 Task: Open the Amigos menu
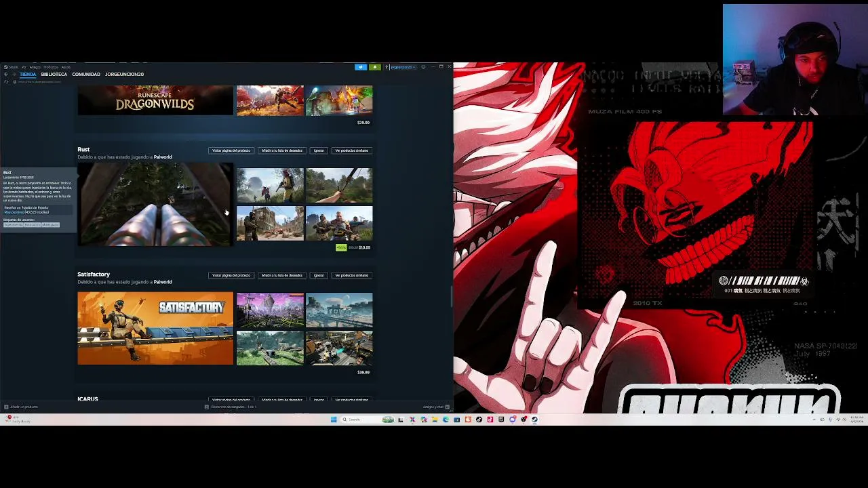point(35,67)
